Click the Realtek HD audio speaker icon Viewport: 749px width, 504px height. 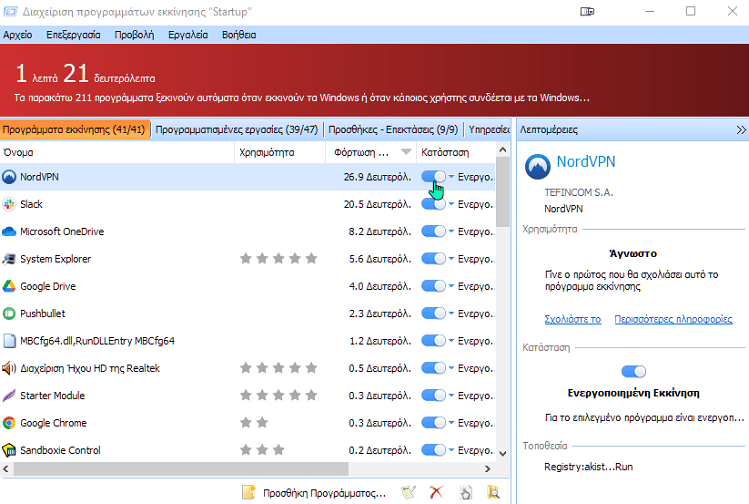[x=9, y=368]
